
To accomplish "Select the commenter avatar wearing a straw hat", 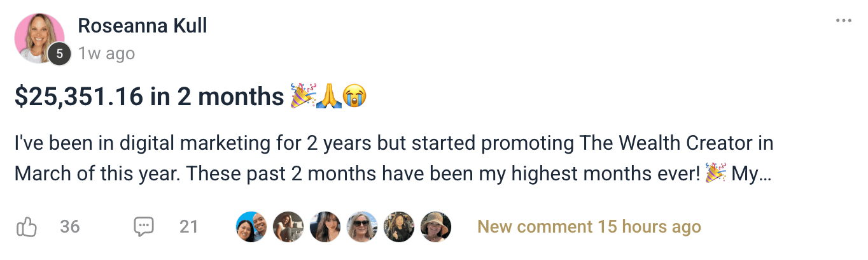I will coord(436,227).
